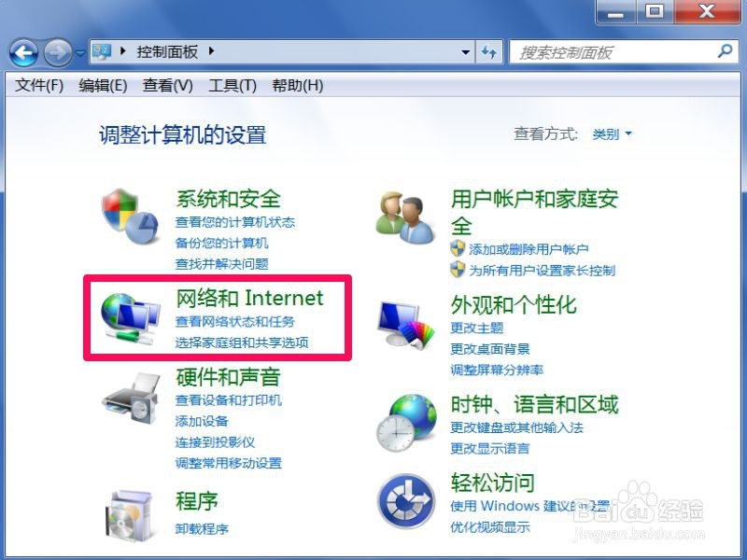Expand the 类别 view mode dropdown
Screen dimensions: 747x560
(x=613, y=133)
